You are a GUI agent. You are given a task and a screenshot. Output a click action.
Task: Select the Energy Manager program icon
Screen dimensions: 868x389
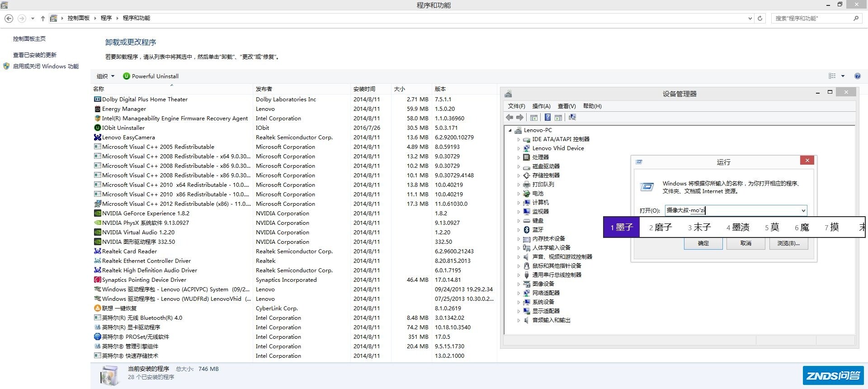click(x=97, y=109)
